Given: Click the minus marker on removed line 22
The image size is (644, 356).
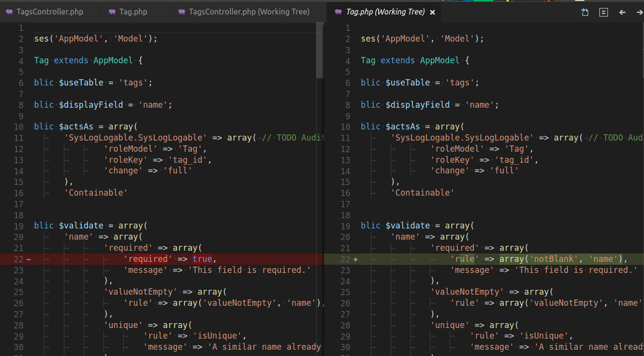Looking at the screenshot, I should coord(29,259).
